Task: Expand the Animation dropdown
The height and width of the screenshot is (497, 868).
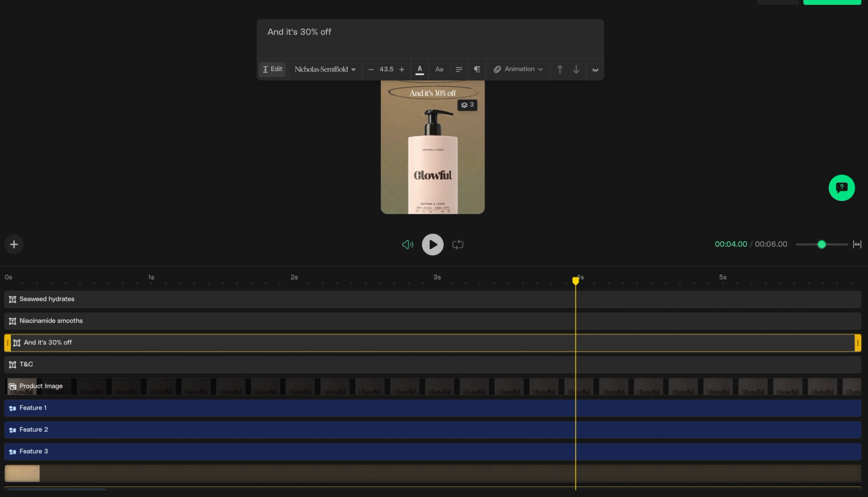Action: (x=518, y=69)
